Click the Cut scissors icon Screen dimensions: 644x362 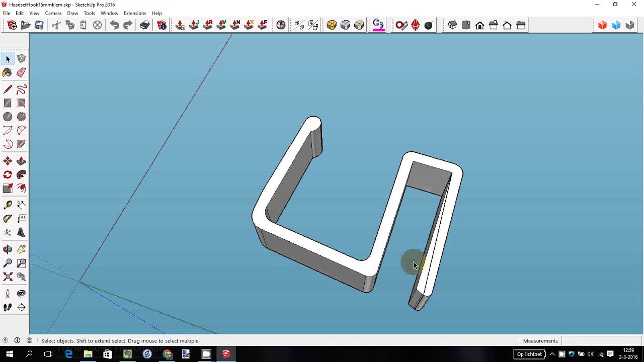coord(56,25)
